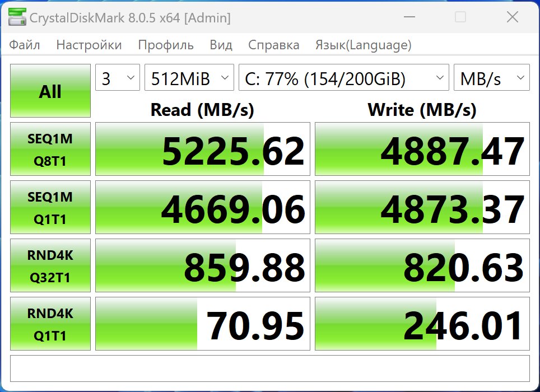Image resolution: width=540 pixels, height=392 pixels.
Task: Minimize the CrystalDiskMark window
Action: click(x=409, y=17)
